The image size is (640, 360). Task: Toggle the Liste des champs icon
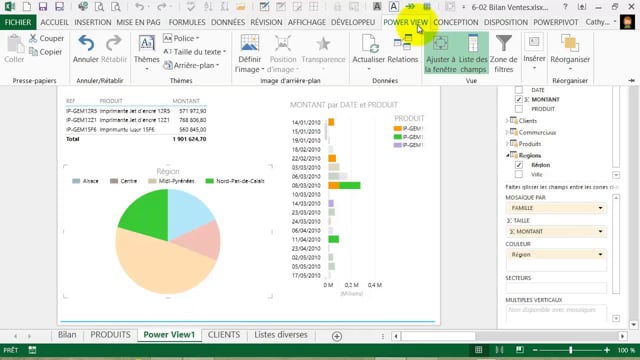(473, 44)
